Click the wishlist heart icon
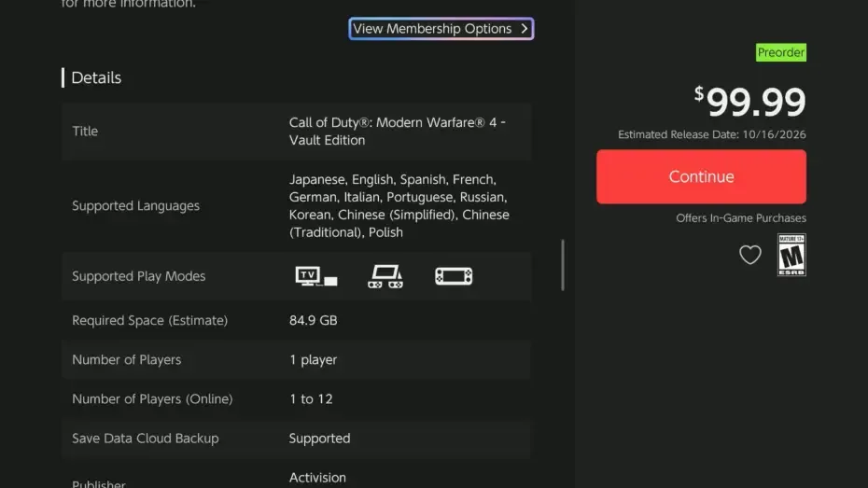This screenshot has height=488, width=868. click(750, 255)
